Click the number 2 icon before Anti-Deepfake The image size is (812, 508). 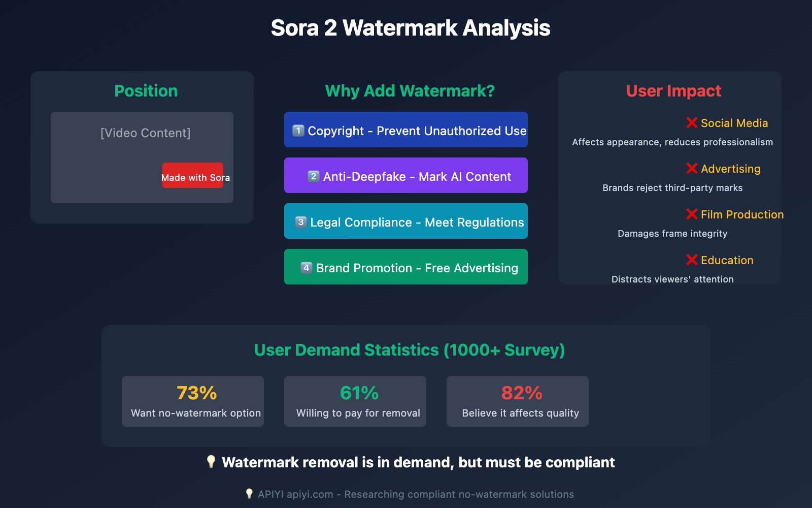tap(314, 176)
